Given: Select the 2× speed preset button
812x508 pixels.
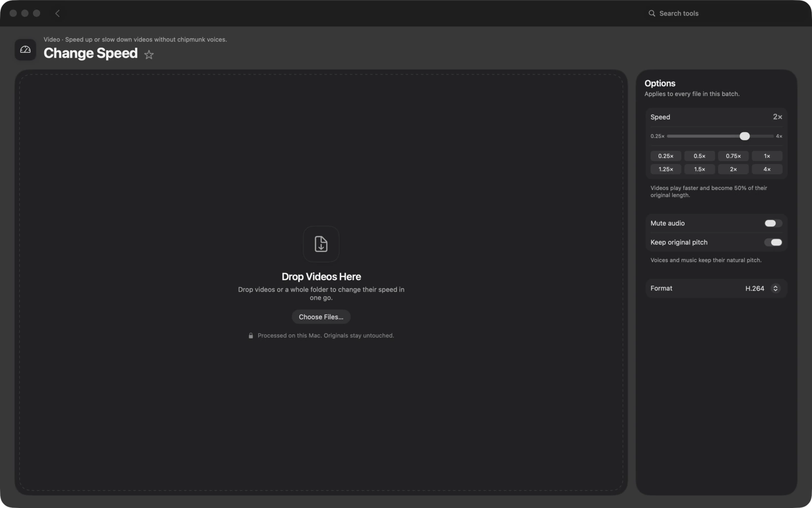Looking at the screenshot, I should pyautogui.click(x=733, y=169).
